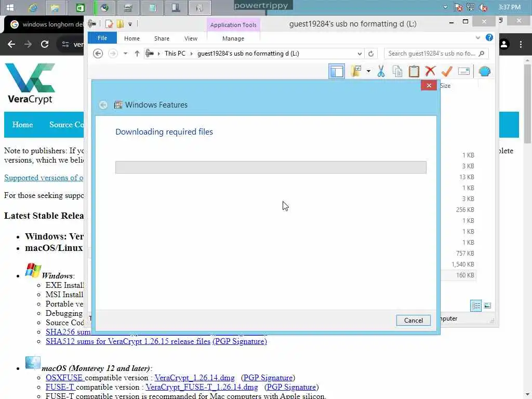Click the network tray icon
532x399 pixels.
(x=470, y=7)
